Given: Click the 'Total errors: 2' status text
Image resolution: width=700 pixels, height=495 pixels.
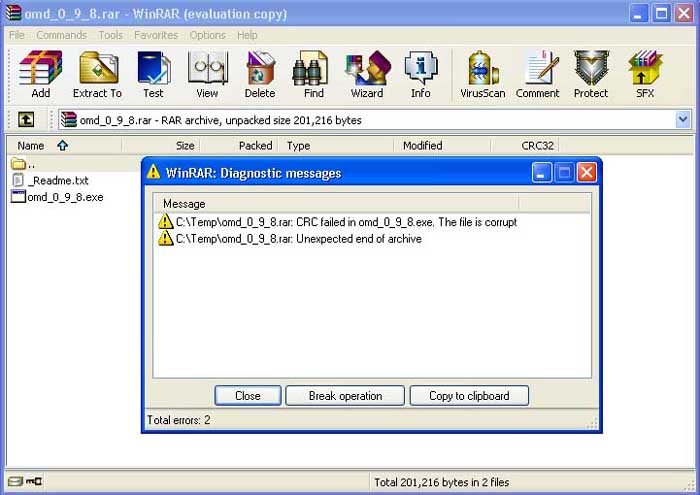Looking at the screenshot, I should click(179, 420).
